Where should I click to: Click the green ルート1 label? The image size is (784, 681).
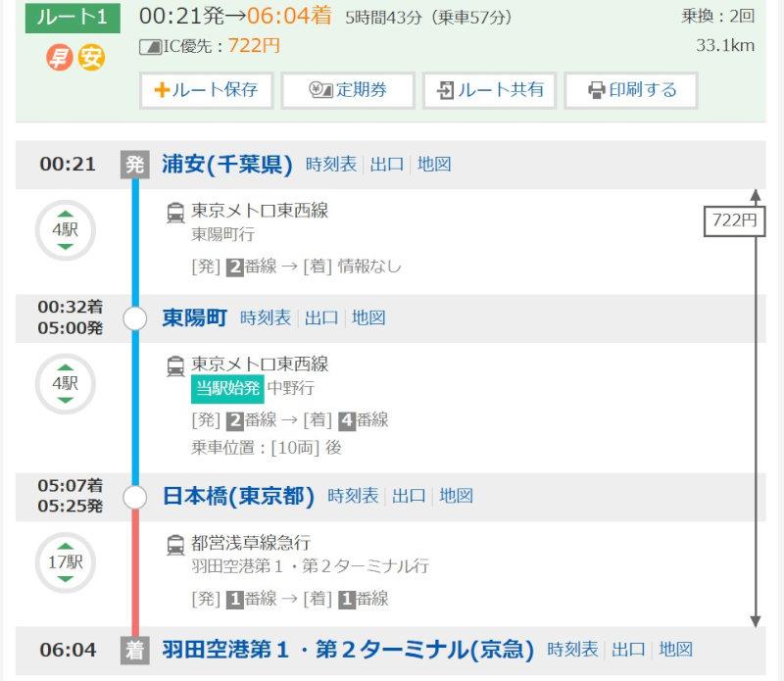tap(73, 18)
